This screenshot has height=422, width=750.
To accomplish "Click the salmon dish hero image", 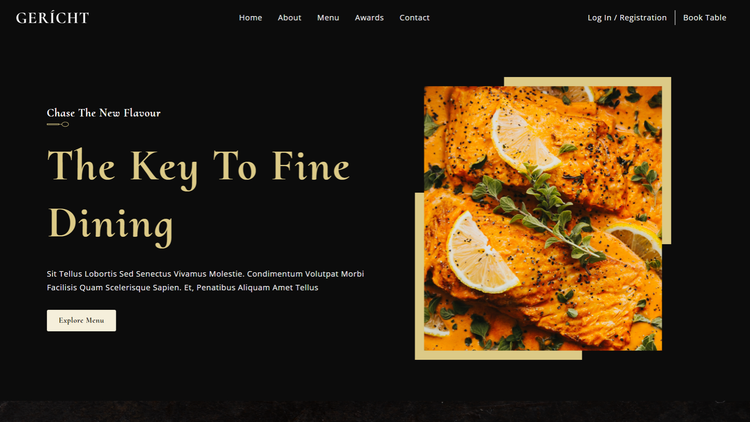I will (543, 218).
